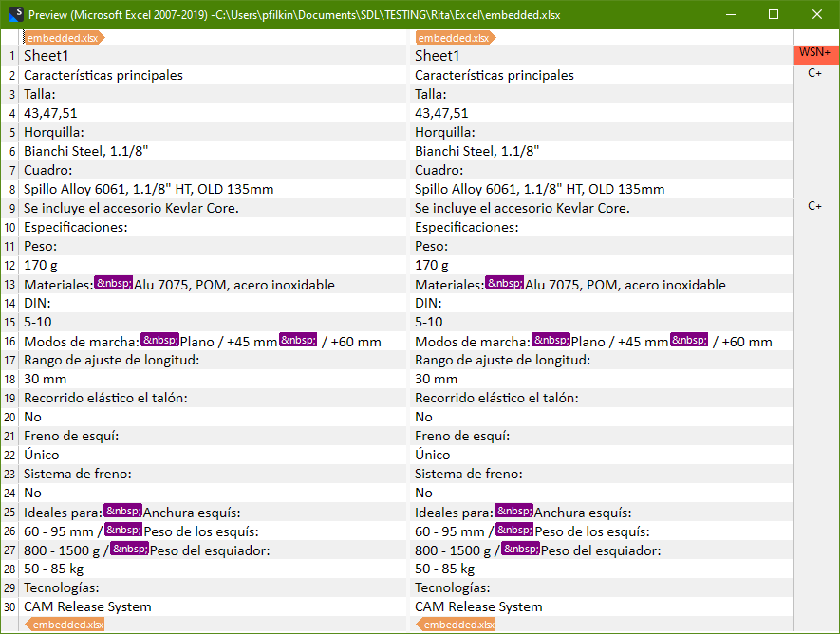Click source 'Características principales'
This screenshot has height=634, width=840.
pos(103,75)
